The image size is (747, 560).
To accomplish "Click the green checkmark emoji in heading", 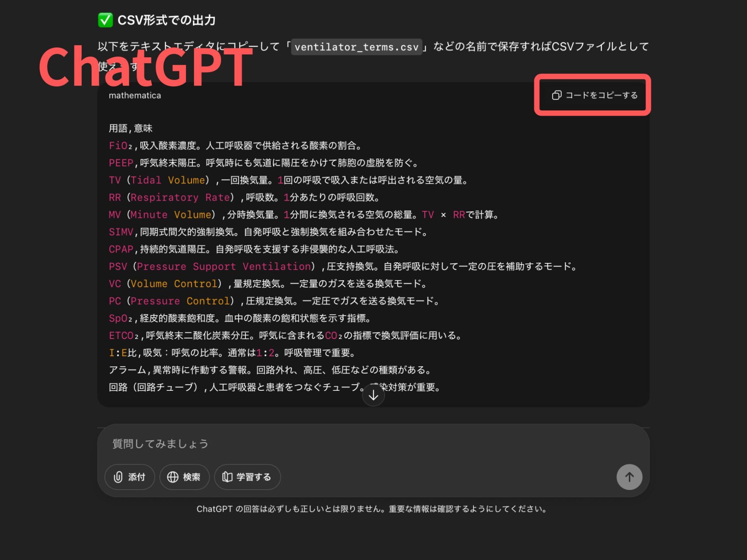I will coord(105,20).
